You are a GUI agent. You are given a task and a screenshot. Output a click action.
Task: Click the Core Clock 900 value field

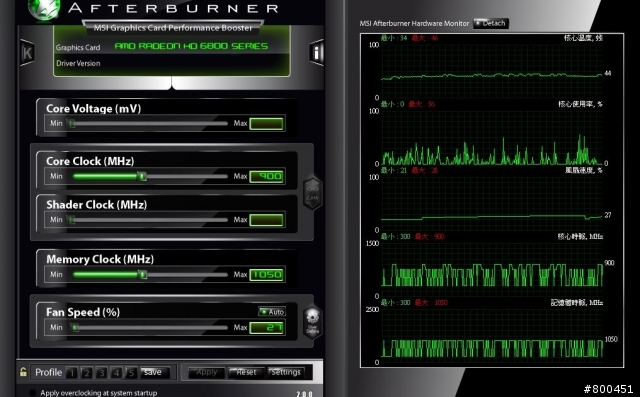point(267,176)
